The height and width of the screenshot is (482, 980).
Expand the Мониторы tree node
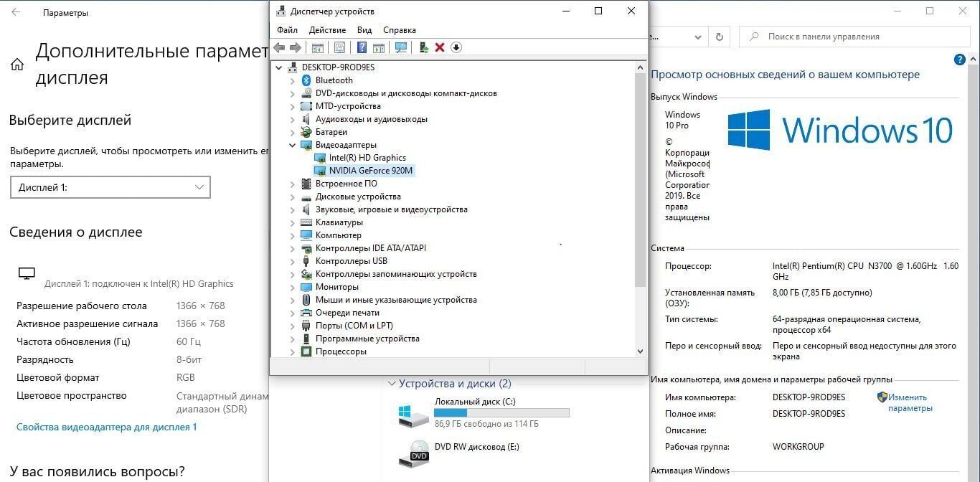[x=292, y=287]
